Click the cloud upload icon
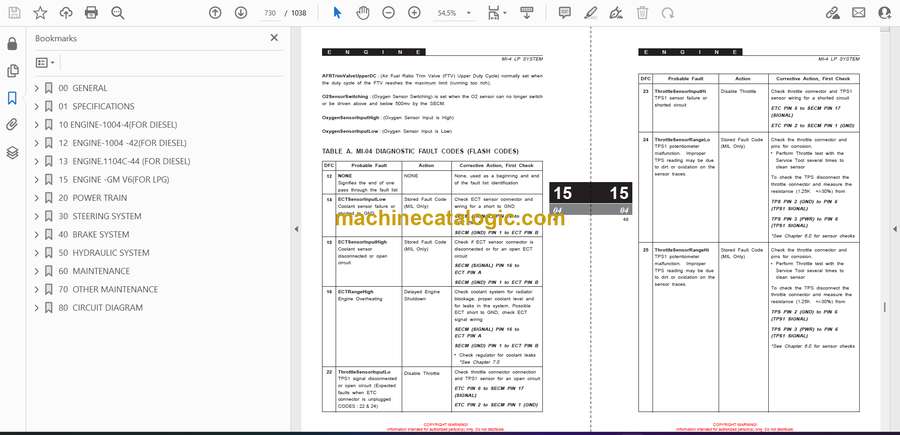900x435 pixels. (66, 13)
